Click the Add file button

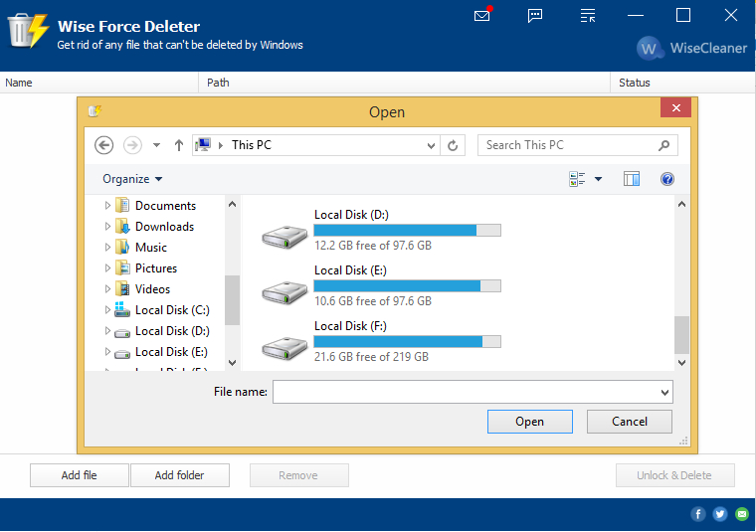pyautogui.click(x=79, y=475)
